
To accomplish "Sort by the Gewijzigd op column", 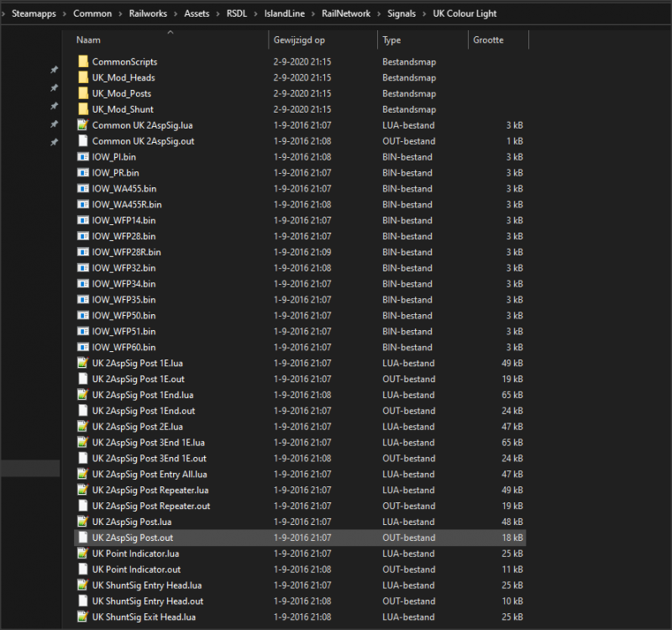I will tap(299, 39).
